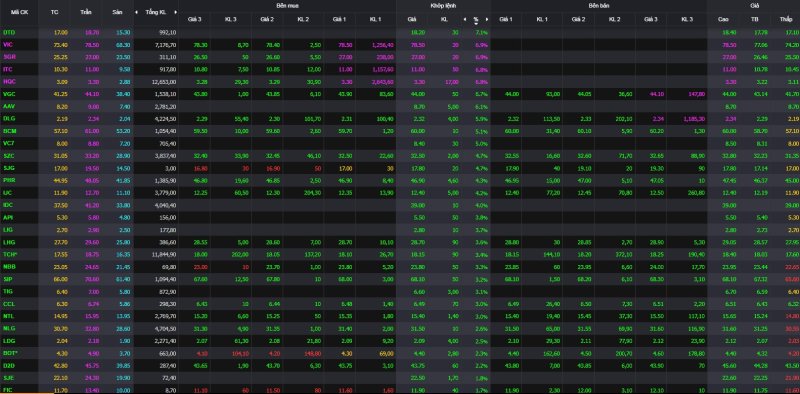Open the DLG stock row symbol
Image resolution: width=800 pixels, height=394 pixels.
tap(9, 118)
